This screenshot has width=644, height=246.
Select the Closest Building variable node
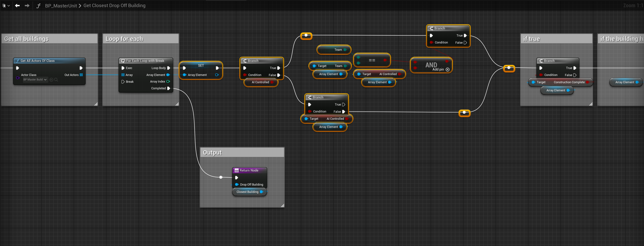click(x=249, y=192)
